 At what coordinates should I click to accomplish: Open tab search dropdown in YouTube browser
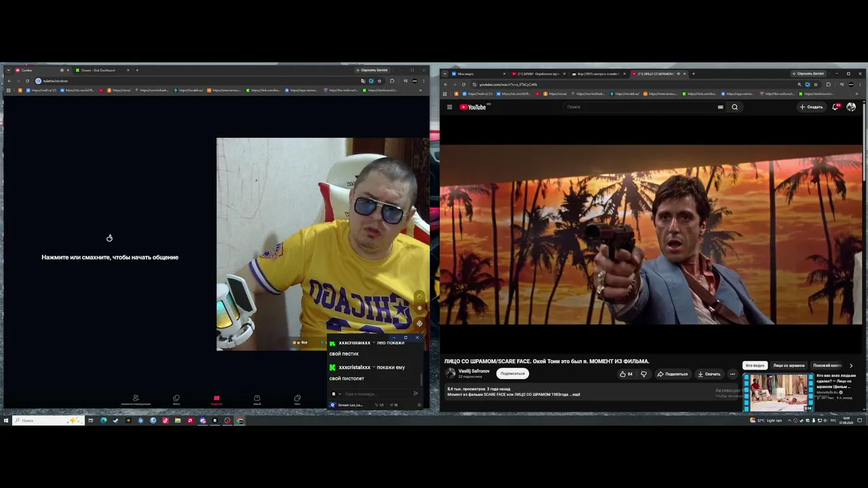tap(444, 74)
